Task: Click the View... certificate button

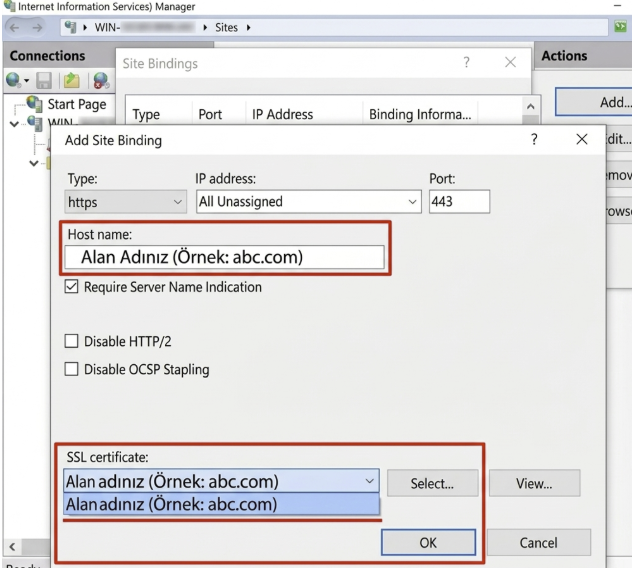Action: [x=534, y=483]
